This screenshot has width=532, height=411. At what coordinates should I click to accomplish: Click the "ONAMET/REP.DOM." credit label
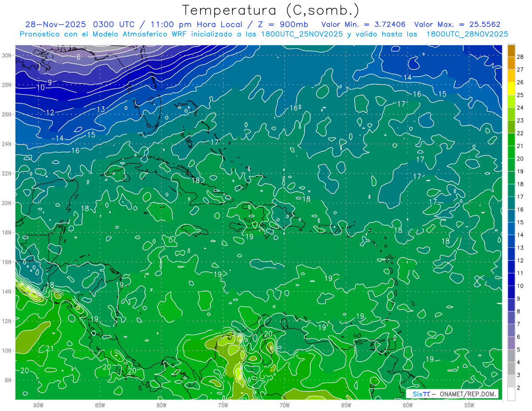click(467, 394)
